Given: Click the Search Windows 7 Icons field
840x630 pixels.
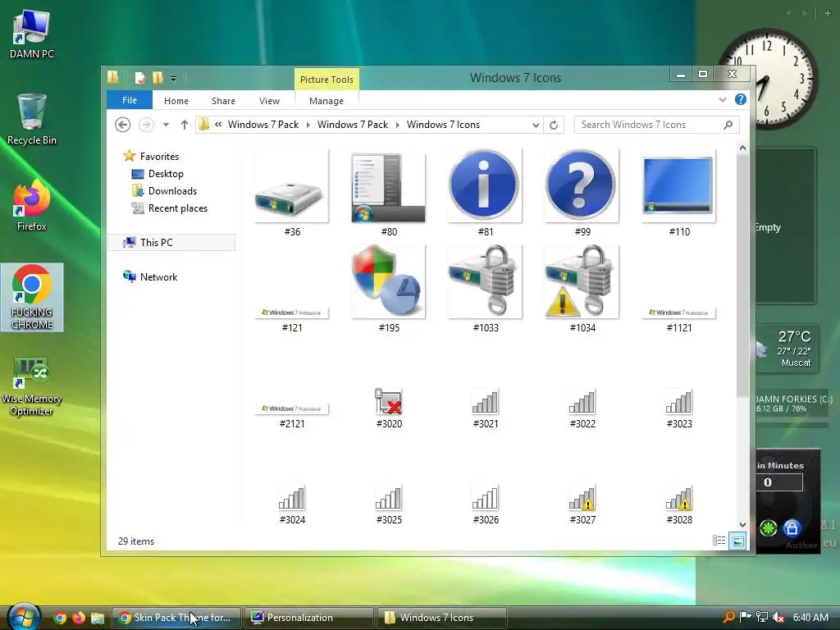Looking at the screenshot, I should (x=657, y=125).
